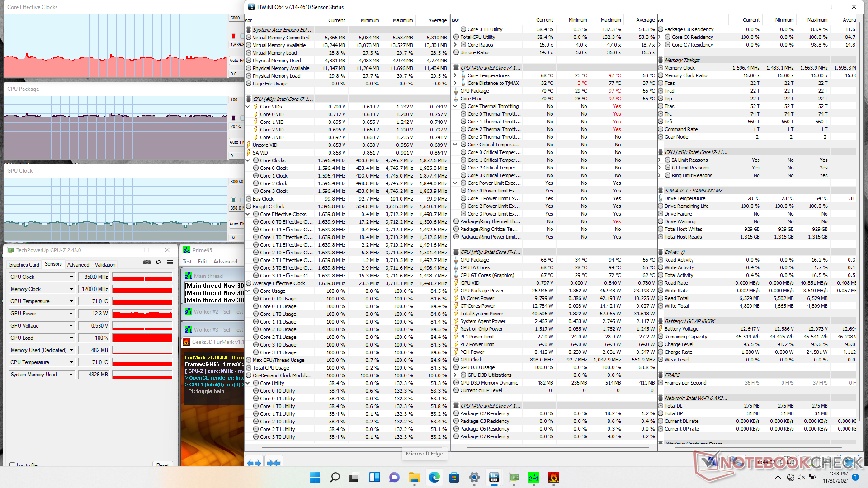The width and height of the screenshot is (868, 488).
Task: Click the GPU-Z screenshot camera icon
Action: 147,262
